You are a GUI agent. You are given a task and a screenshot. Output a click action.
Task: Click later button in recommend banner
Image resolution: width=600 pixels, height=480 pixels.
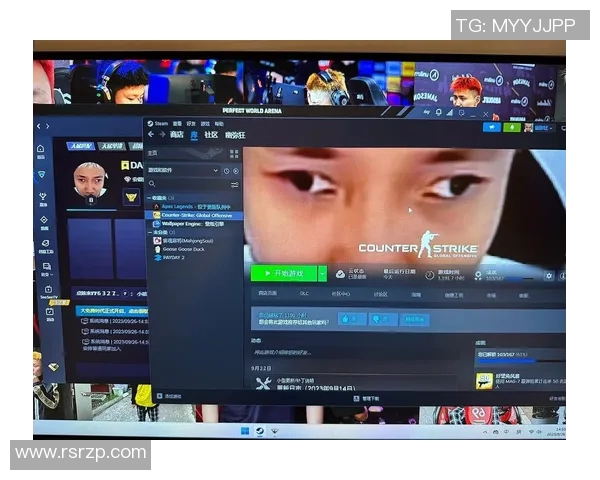click(414, 319)
